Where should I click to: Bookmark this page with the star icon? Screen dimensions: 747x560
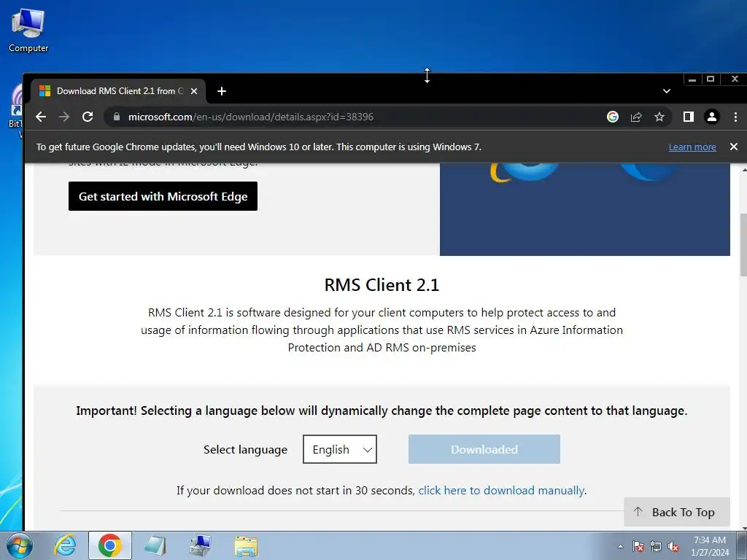659,117
